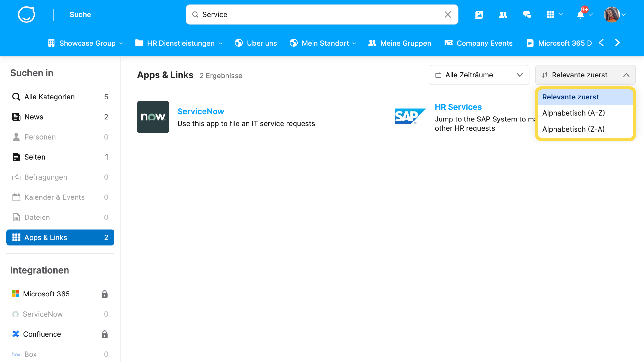Click the people directory icon

click(503, 15)
